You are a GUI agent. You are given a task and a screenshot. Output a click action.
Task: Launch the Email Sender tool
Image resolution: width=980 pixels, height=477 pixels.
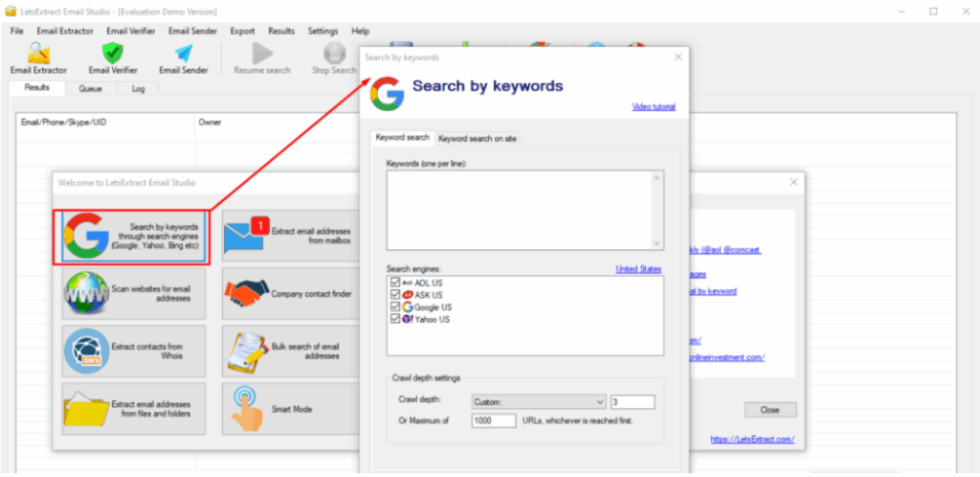[x=183, y=57]
